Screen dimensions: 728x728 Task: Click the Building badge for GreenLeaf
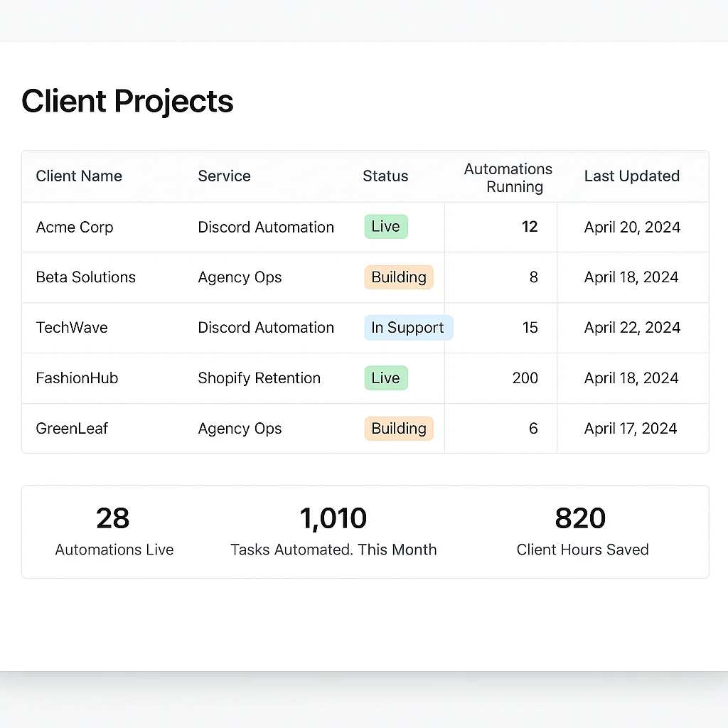pyautogui.click(x=399, y=428)
